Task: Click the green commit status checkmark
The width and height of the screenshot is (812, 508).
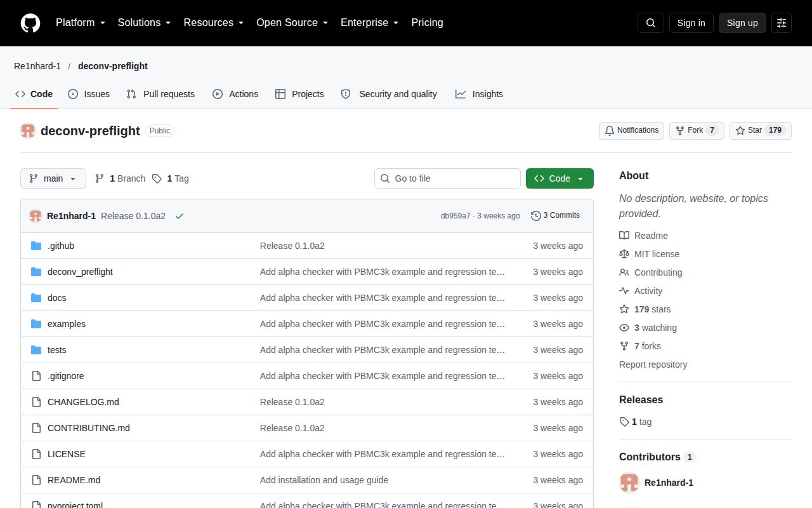Action: (x=180, y=216)
